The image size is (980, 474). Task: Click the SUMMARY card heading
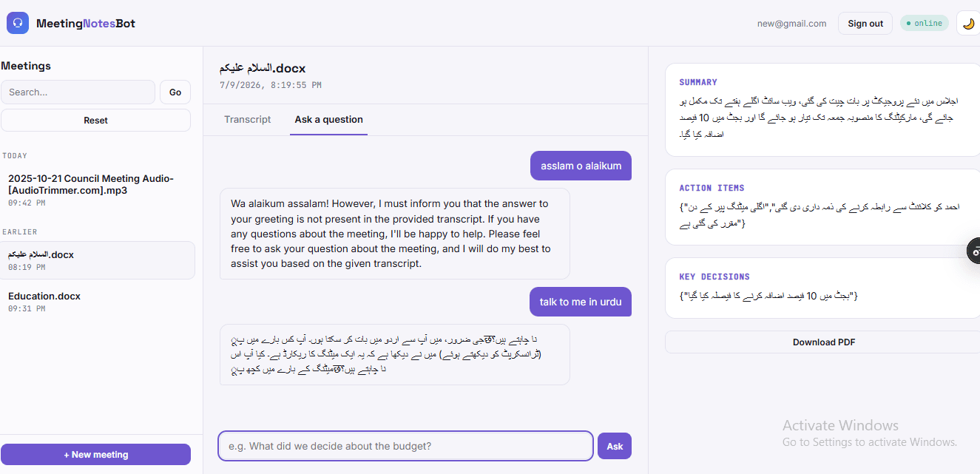point(698,82)
